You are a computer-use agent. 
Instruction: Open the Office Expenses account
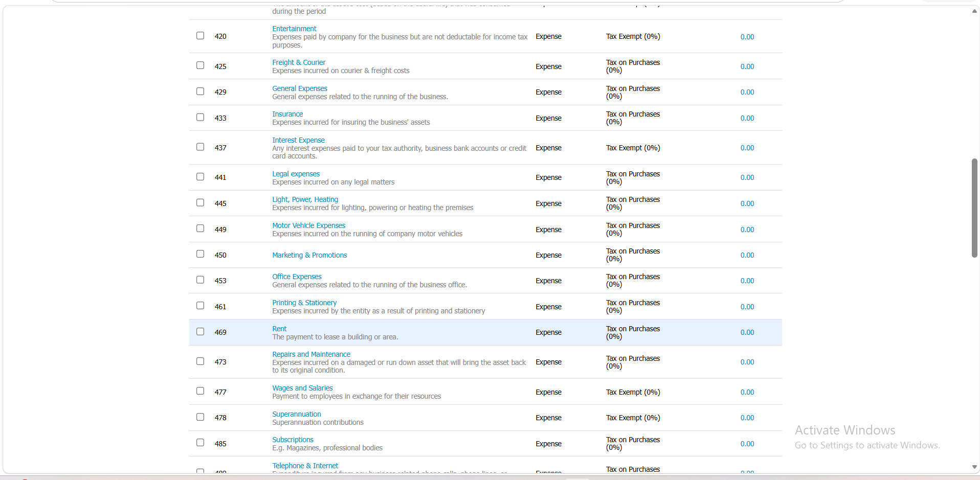tap(297, 277)
